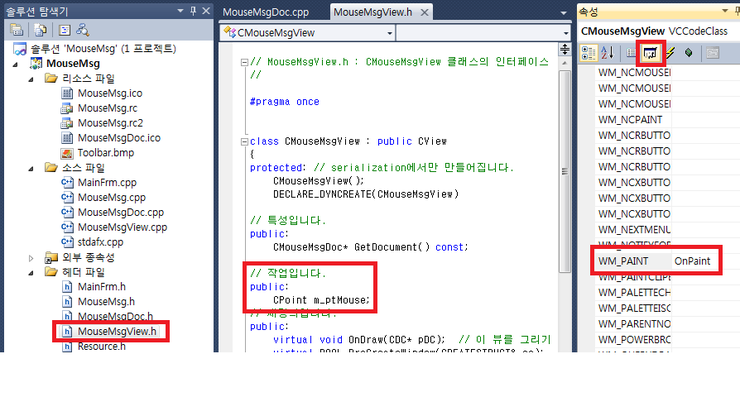Screen dimensions: 740x397
Task: Open MouseMsg.h header file
Action: point(106,301)
